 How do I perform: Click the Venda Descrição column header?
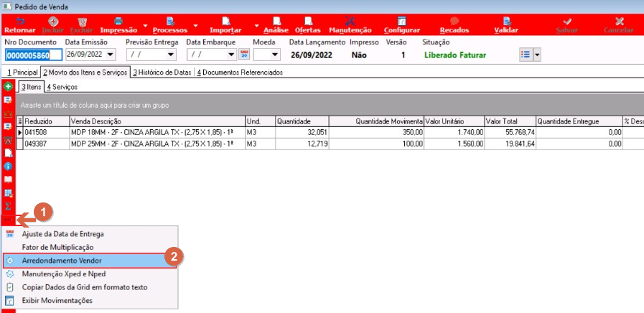[x=157, y=121]
